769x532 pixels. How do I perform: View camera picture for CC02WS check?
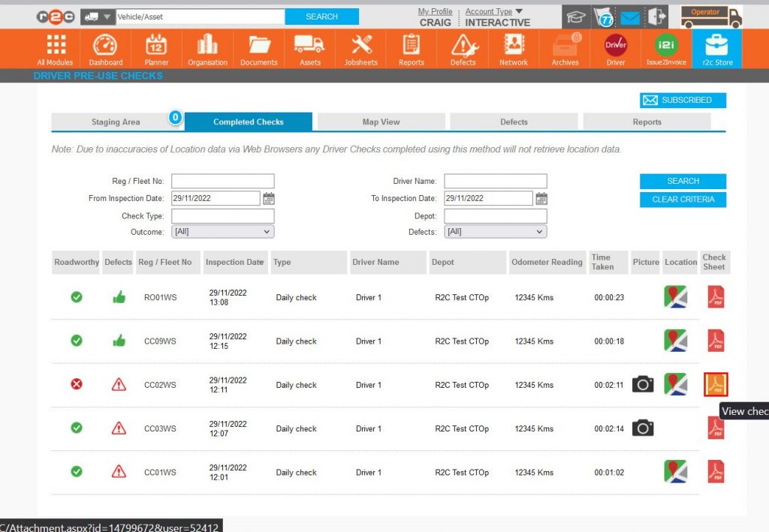[x=643, y=384]
